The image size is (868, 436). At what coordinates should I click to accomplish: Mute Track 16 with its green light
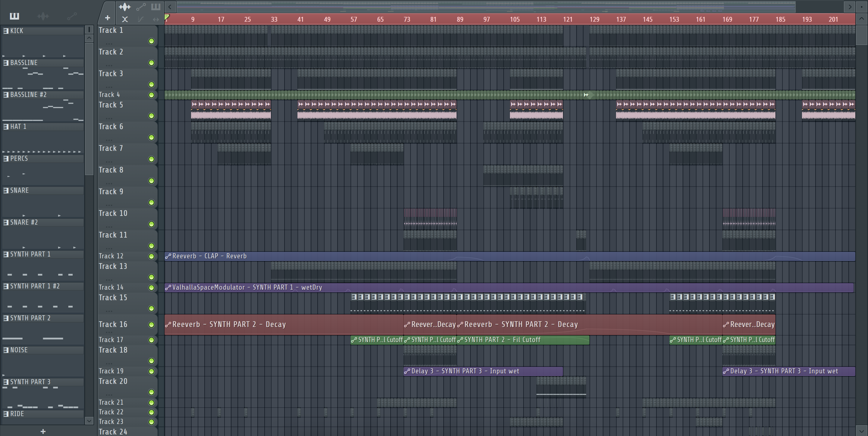click(x=151, y=325)
